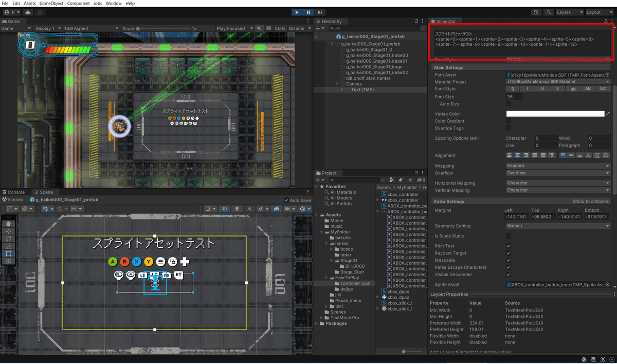
Task: Open the Material Preset dropdown
Action: pos(558,82)
